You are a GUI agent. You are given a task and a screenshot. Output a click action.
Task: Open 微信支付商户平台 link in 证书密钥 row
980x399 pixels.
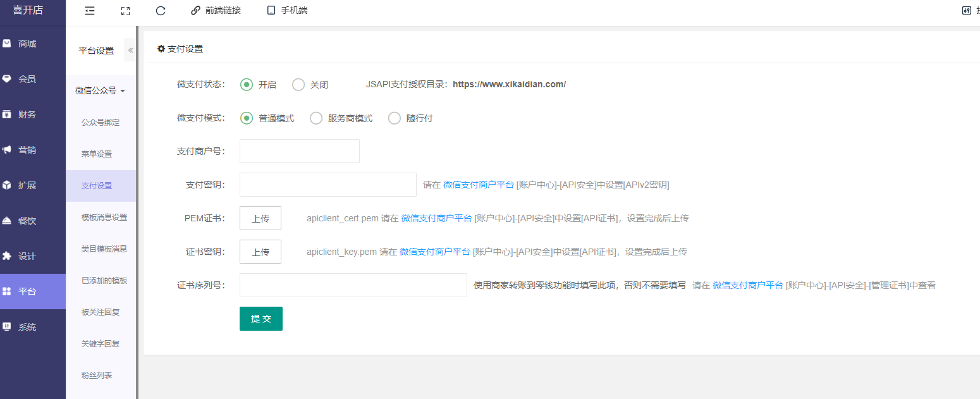435,252
